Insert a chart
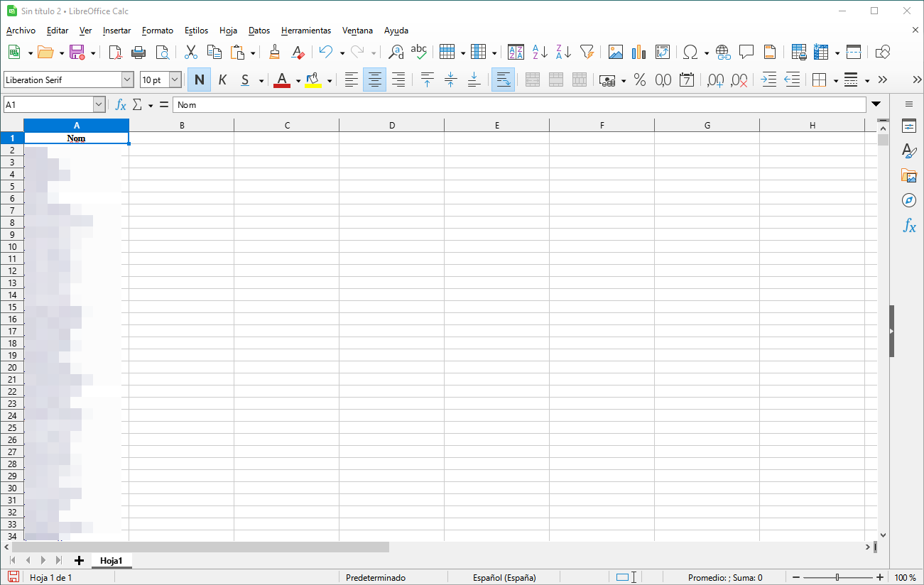The image size is (924, 585). click(x=638, y=52)
